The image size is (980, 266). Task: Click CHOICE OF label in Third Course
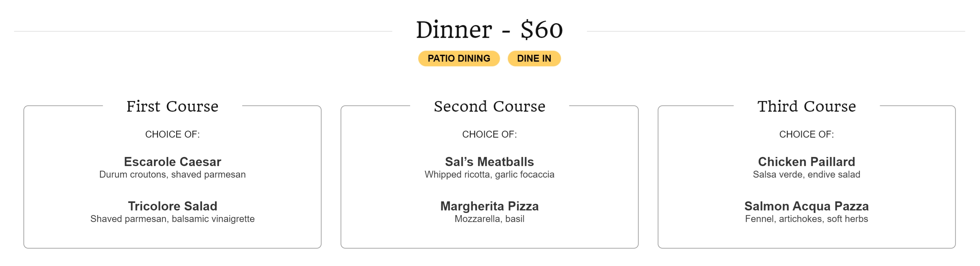click(x=807, y=134)
